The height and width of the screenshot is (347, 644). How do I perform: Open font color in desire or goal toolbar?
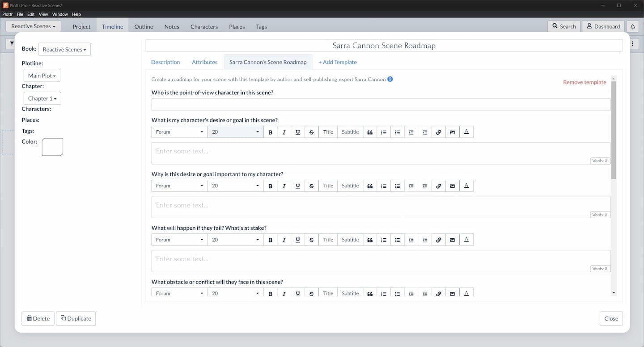pos(466,132)
